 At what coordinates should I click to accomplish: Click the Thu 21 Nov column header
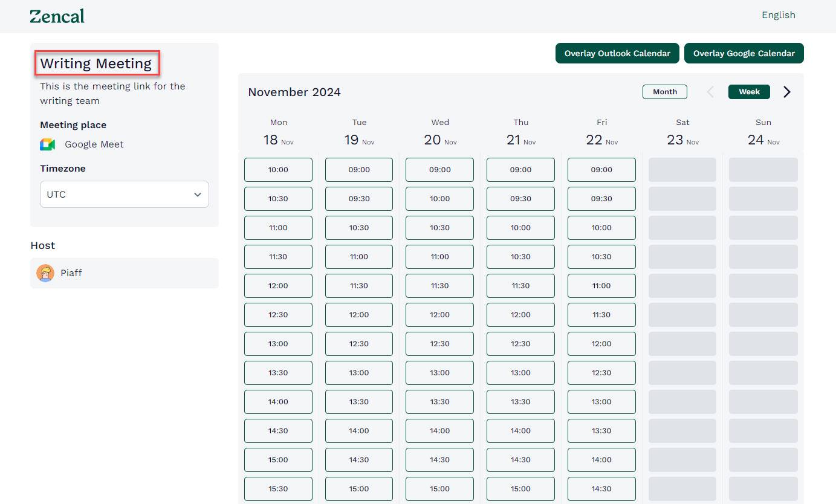pyautogui.click(x=520, y=131)
